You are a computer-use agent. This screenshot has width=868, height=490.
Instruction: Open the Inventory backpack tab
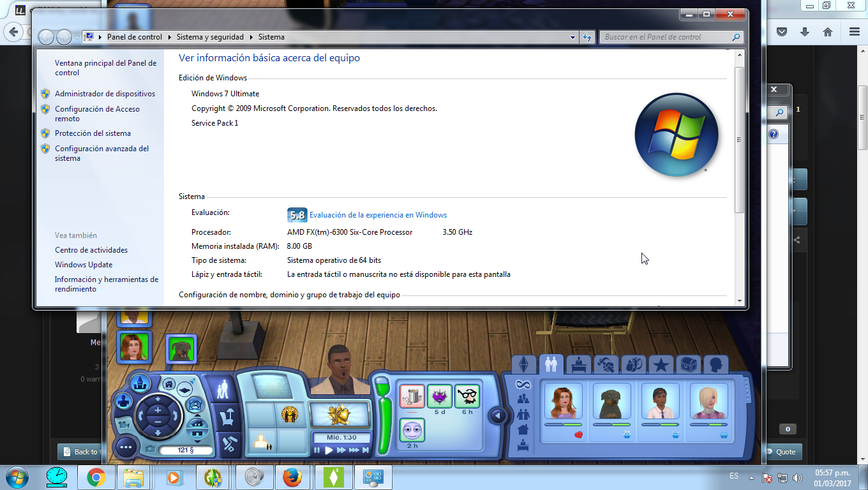pyautogui.click(x=633, y=364)
